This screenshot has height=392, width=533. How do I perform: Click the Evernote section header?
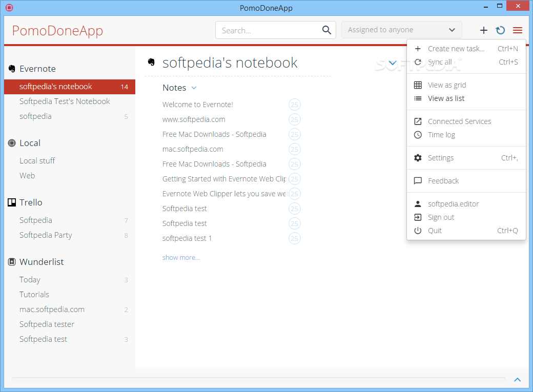click(37, 69)
